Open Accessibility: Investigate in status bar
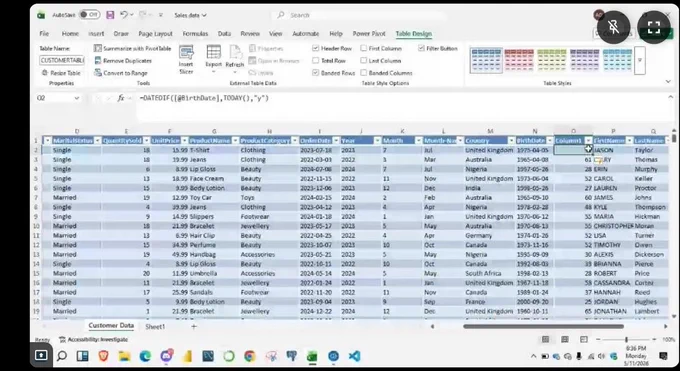Viewport: 680px width, 371px height. (x=94, y=339)
